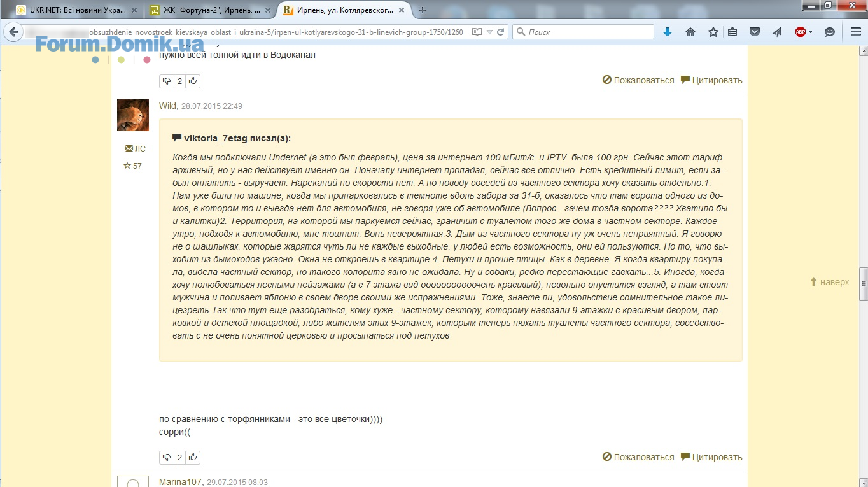Click Цитировать under Wild's post
Screen dimensions: 868x487
point(711,457)
